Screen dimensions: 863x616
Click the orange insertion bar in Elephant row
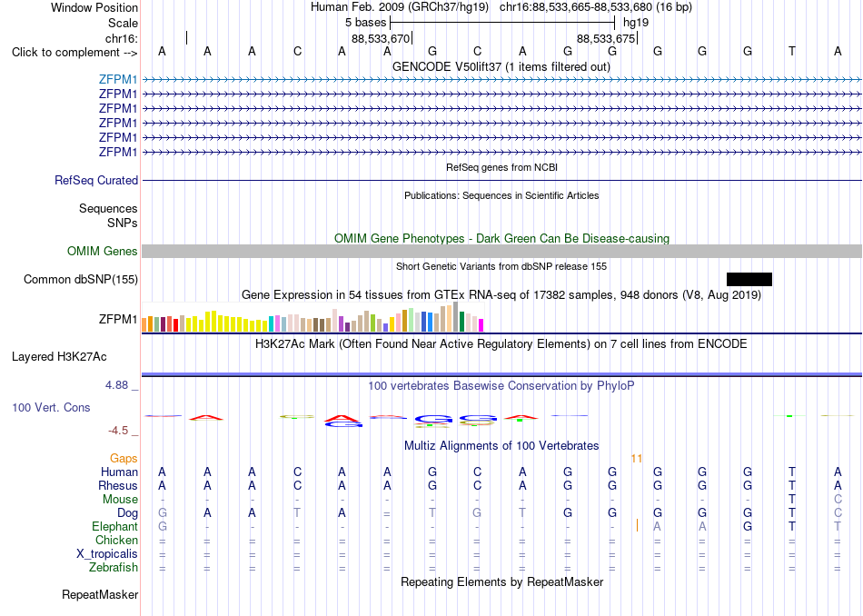(x=637, y=525)
